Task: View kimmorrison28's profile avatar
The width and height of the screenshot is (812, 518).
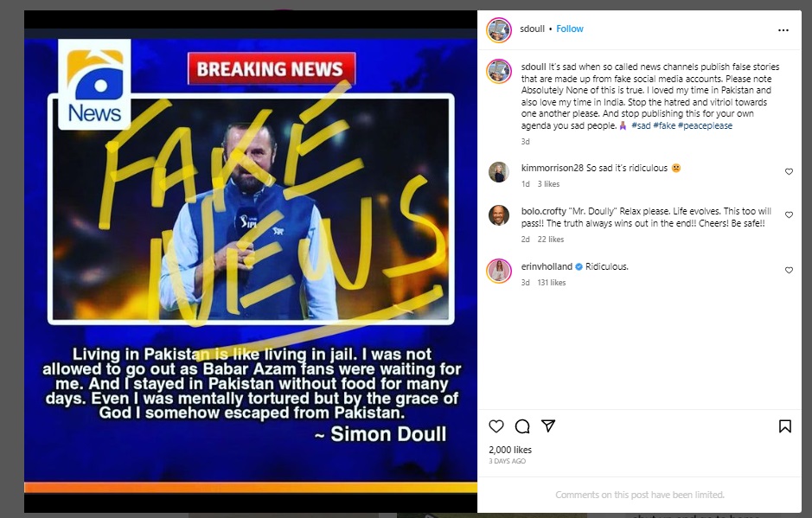Action: (x=499, y=172)
